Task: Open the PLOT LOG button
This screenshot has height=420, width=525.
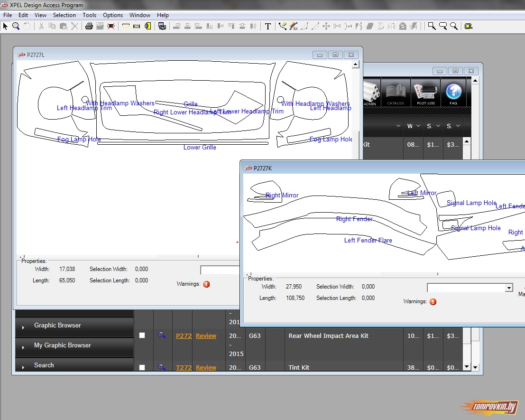Action: coord(426,93)
